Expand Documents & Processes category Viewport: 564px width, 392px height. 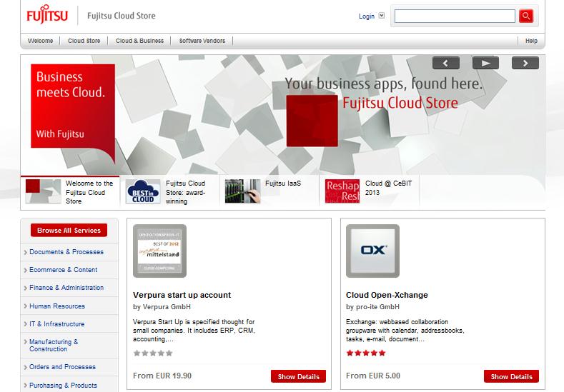click(66, 252)
